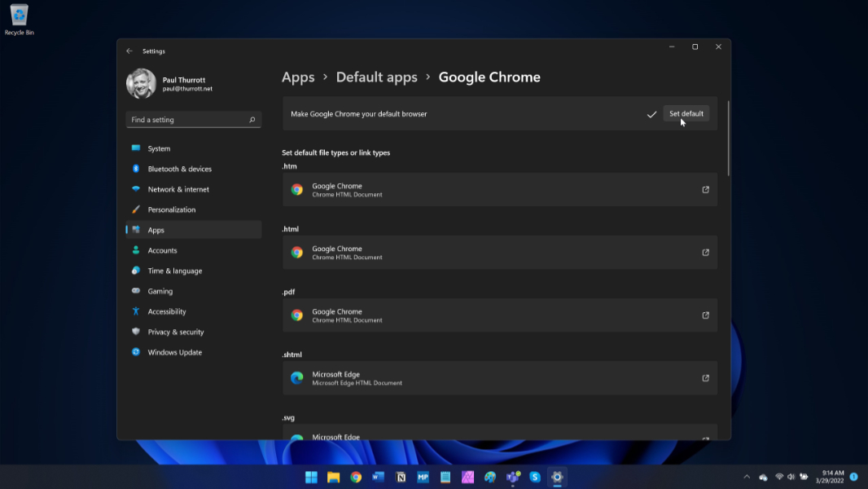Open Privacy & security settings
Image resolution: width=868 pixels, height=489 pixels.
[x=175, y=332]
